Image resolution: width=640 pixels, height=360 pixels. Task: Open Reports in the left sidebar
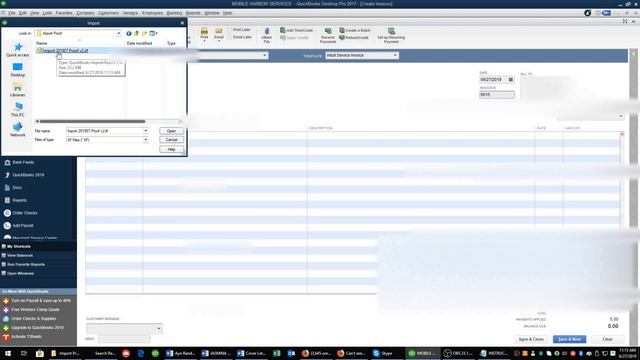19,200
